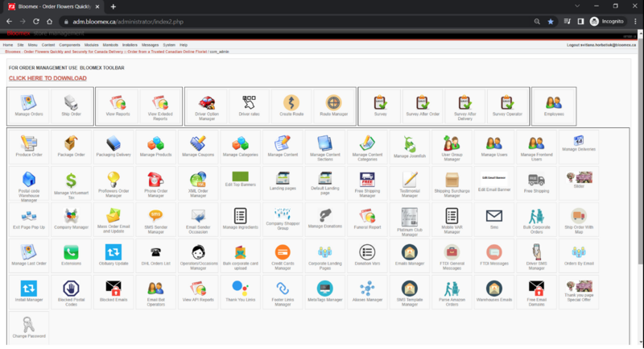Open Manage Categories
This screenshot has width=644, height=349.
tap(240, 147)
